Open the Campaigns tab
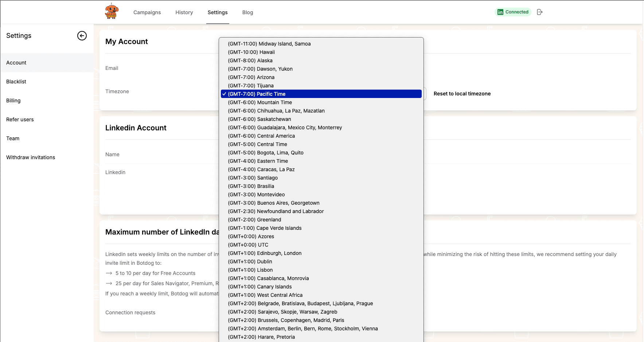644x342 pixels. point(147,12)
